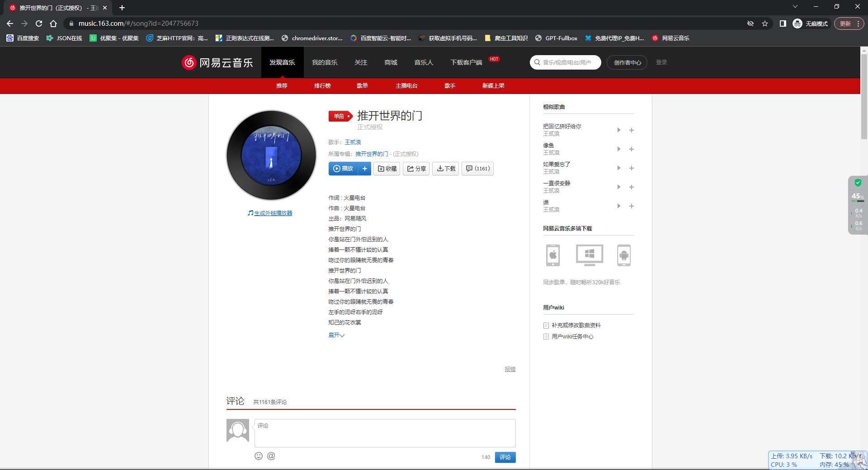Viewport: 868px width, 470px height.
Task: Add 把回忆拼好给你 to playlist
Action: 632,130
